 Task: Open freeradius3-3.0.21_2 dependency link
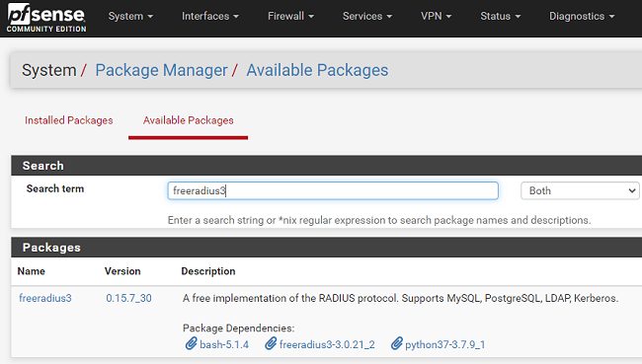click(327, 345)
